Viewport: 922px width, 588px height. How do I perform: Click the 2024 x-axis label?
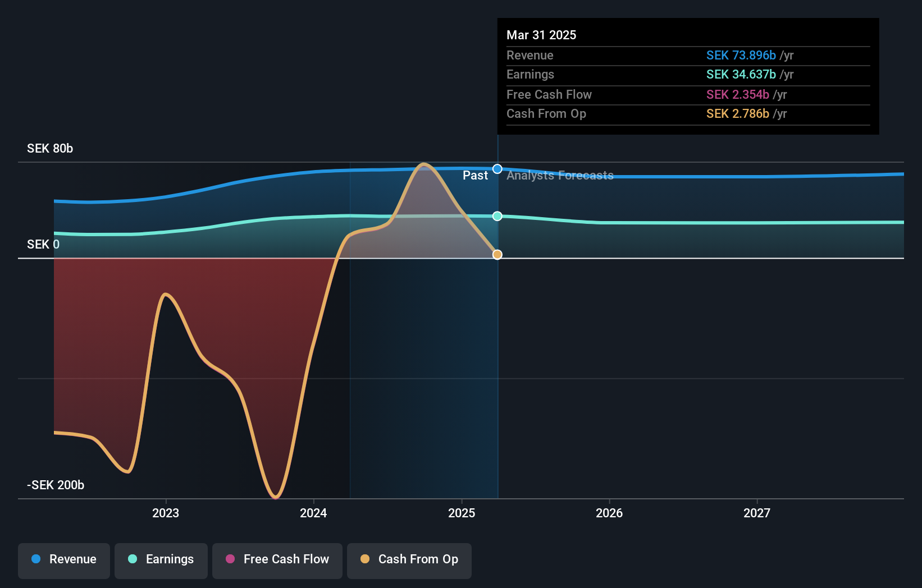pyautogui.click(x=313, y=513)
